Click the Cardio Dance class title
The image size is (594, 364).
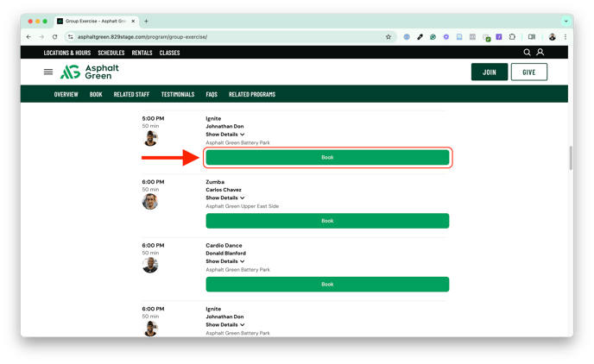(x=224, y=246)
